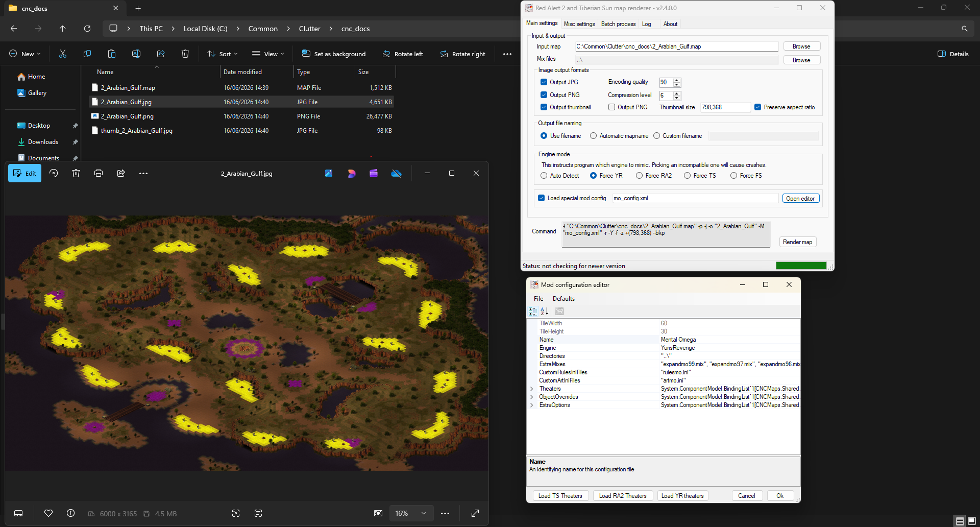Click the Delete trash icon in Explorer toolbar

185,54
